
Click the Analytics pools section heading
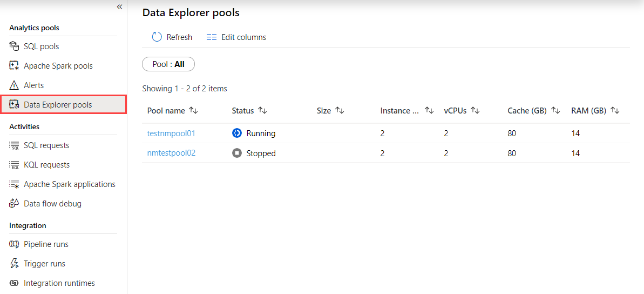(x=34, y=28)
